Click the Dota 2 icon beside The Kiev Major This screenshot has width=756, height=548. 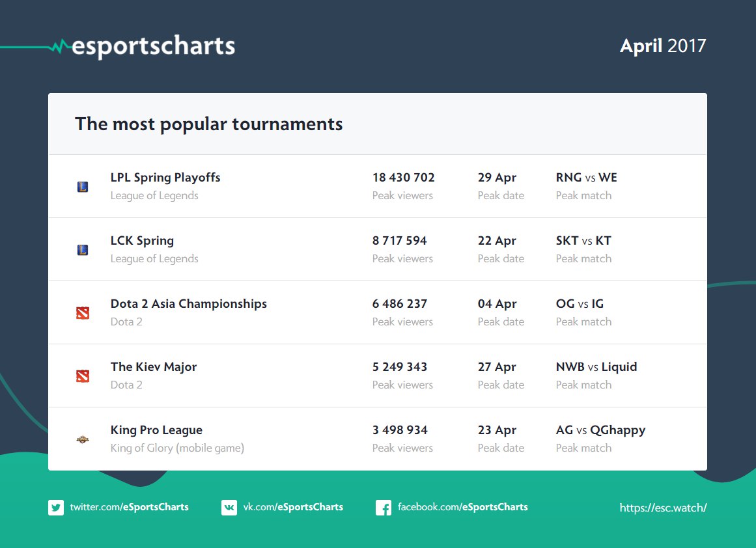point(83,376)
